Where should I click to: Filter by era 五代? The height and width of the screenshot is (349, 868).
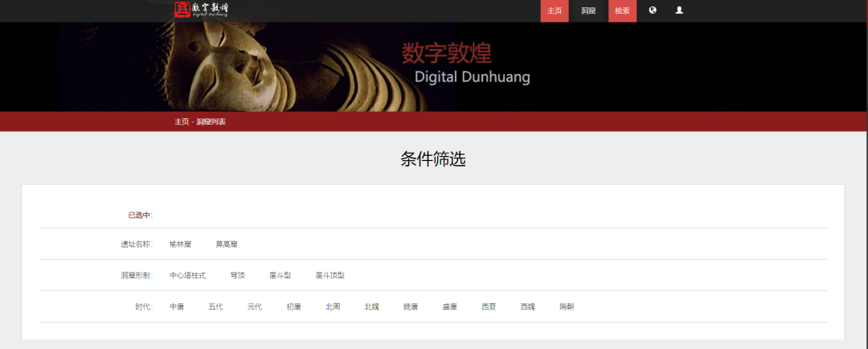coord(216,307)
